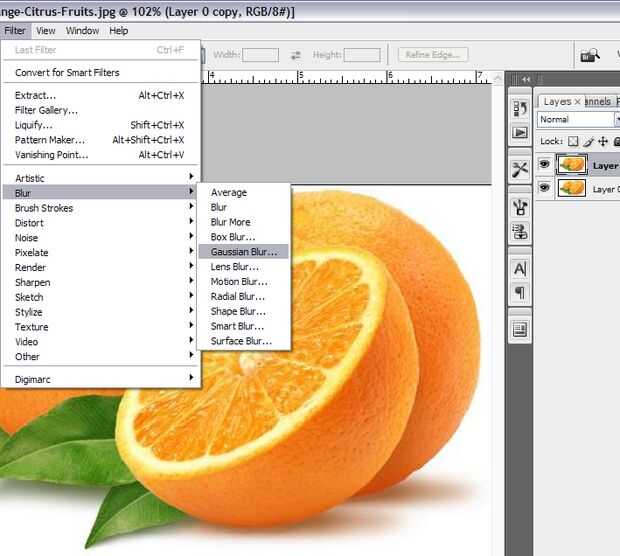The height and width of the screenshot is (556, 620).
Task: Close the Layers tab with its X
Action: pos(577,102)
